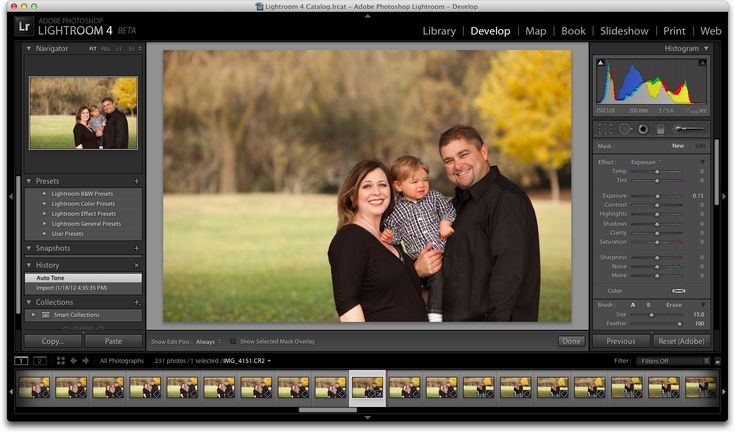
Task: Click the Navigator preview thumbnail
Action: pyautogui.click(x=83, y=113)
